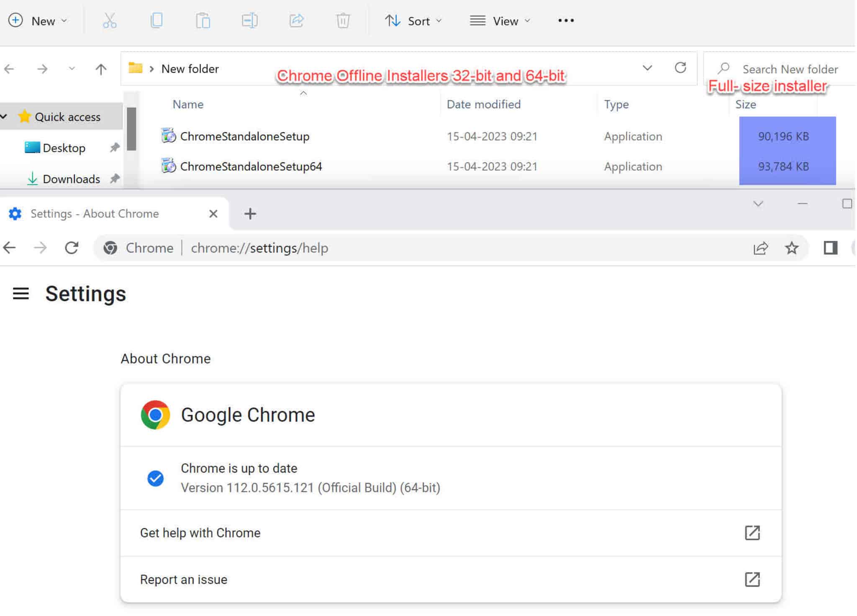
Task: Open the Sort dropdown menu
Action: point(413,20)
